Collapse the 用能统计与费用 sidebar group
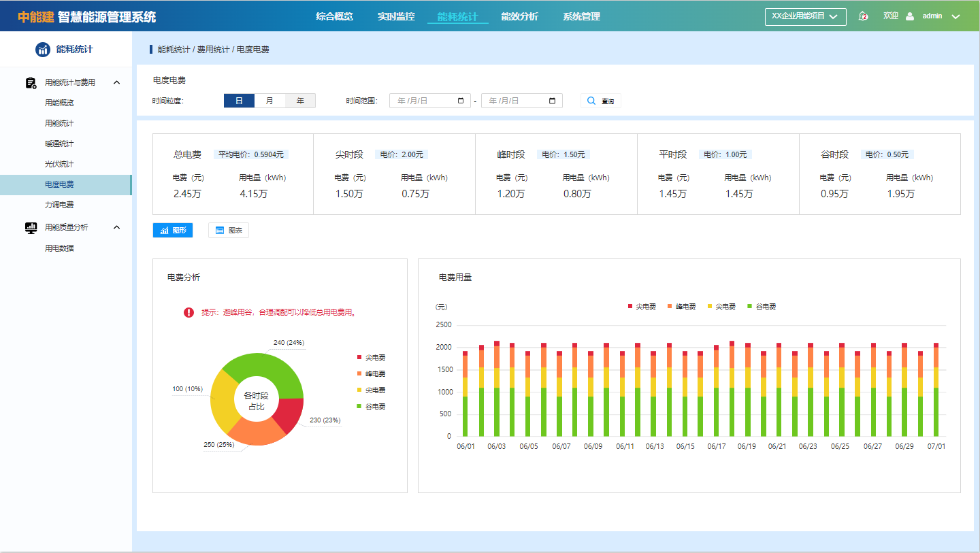This screenshot has width=980, height=553. pos(116,82)
